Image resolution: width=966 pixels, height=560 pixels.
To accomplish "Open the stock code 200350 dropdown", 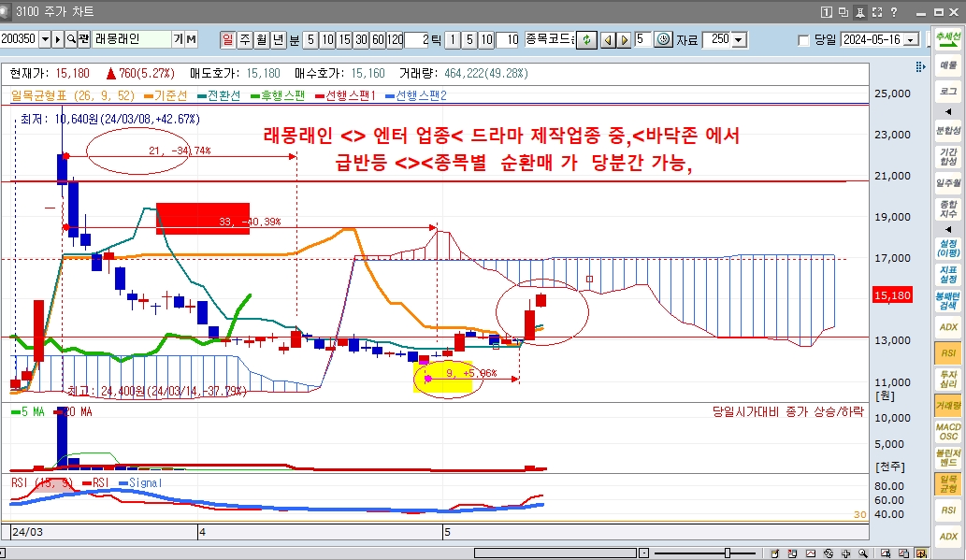I will tap(44, 39).
